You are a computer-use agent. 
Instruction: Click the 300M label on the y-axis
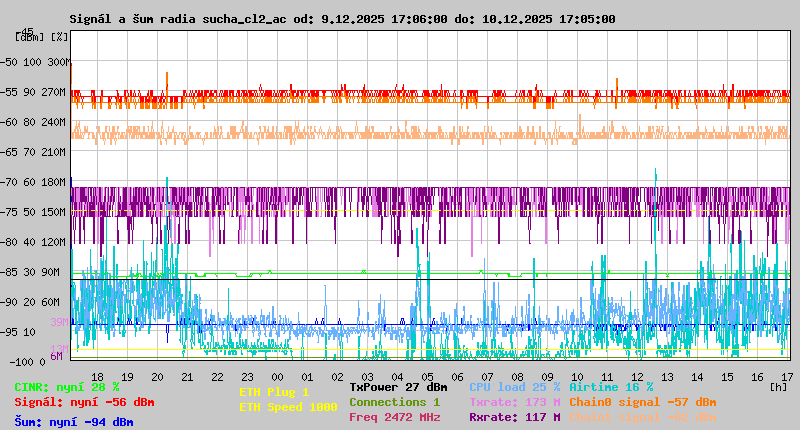(60, 62)
